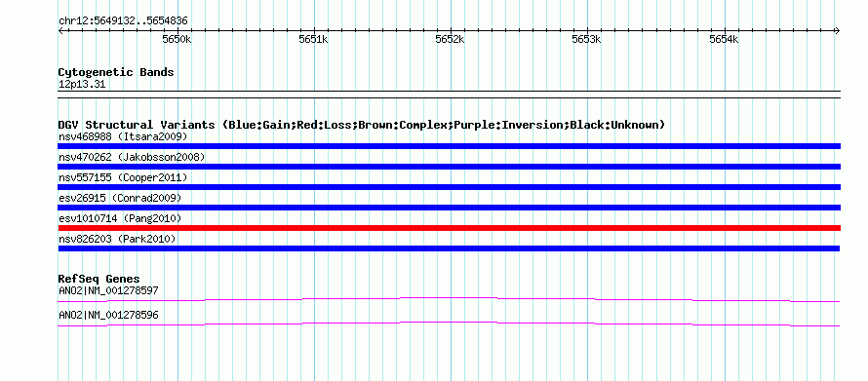Image resolution: width=868 pixels, height=381 pixels.
Task: Click the RefSeq Genes track heading
Action: point(99,279)
